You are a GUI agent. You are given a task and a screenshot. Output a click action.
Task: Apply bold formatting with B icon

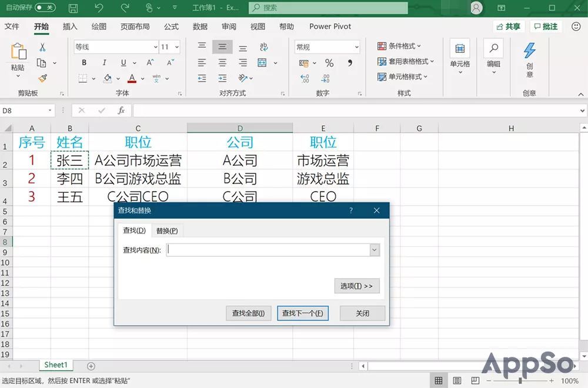(84, 62)
